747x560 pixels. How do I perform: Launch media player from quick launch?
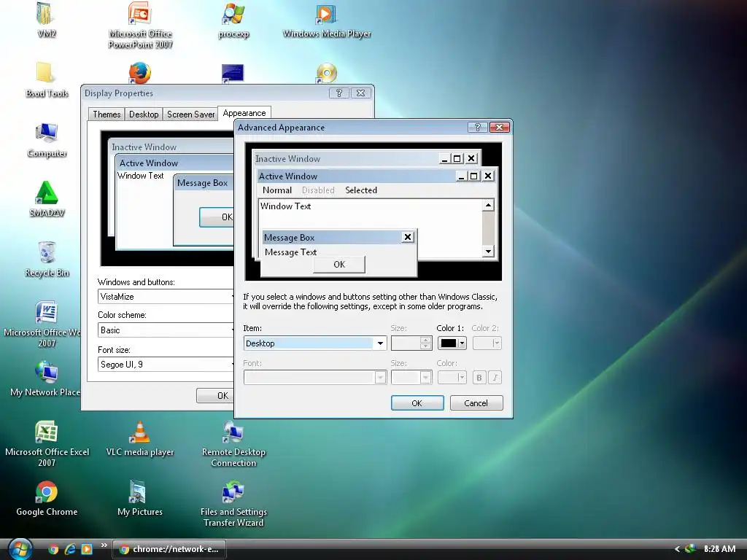(87, 549)
